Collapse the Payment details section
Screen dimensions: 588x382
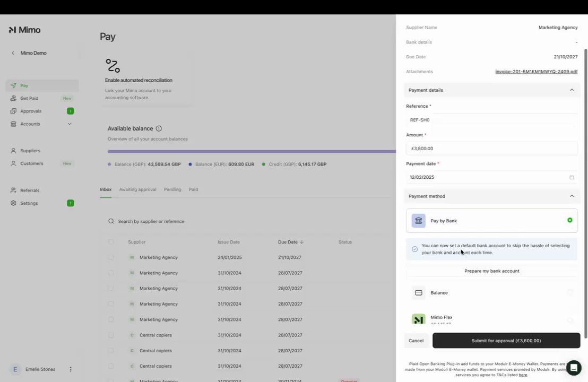click(x=572, y=90)
